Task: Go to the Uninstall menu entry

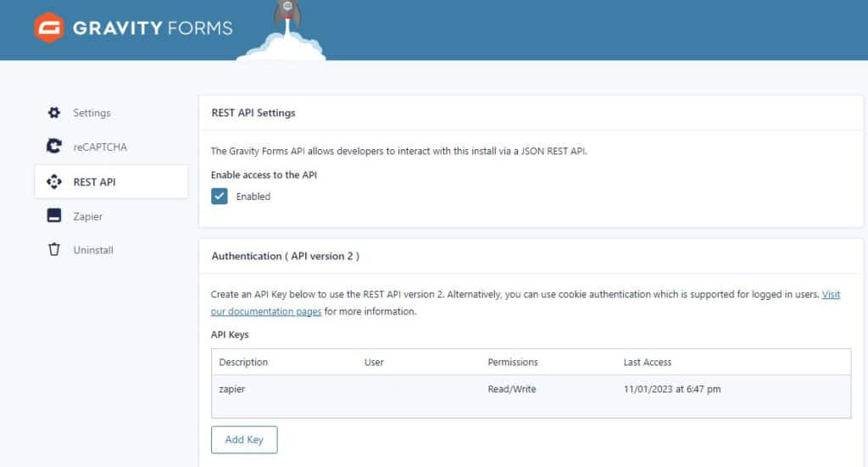Action: click(92, 250)
